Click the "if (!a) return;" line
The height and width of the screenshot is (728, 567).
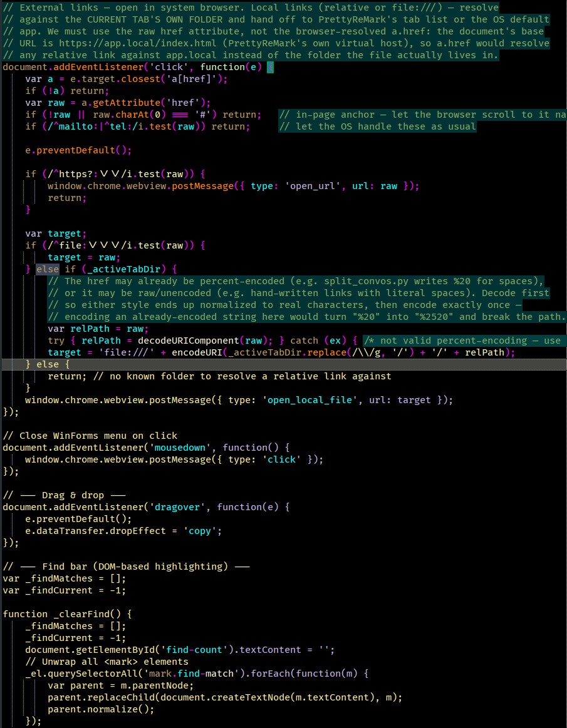coord(67,91)
